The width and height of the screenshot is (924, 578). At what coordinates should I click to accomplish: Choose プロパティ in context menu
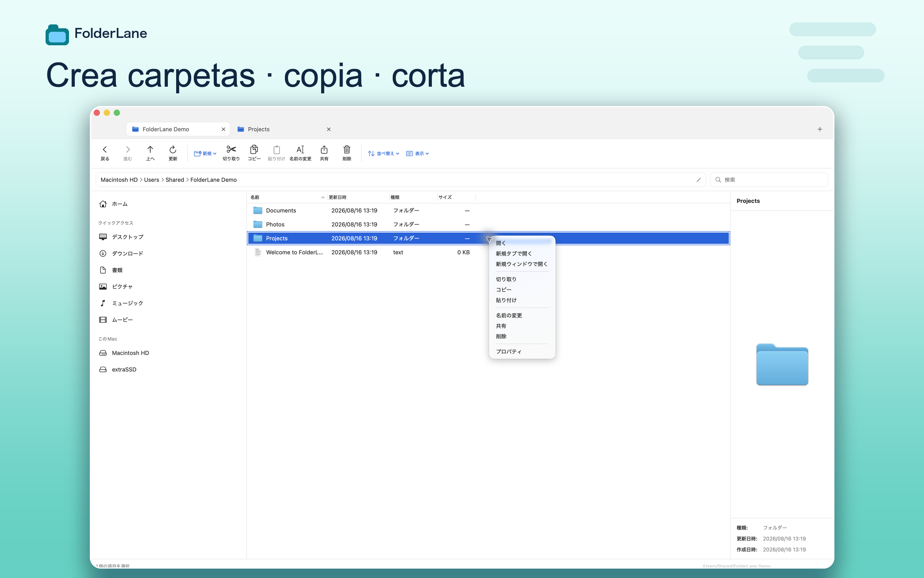(x=522, y=352)
